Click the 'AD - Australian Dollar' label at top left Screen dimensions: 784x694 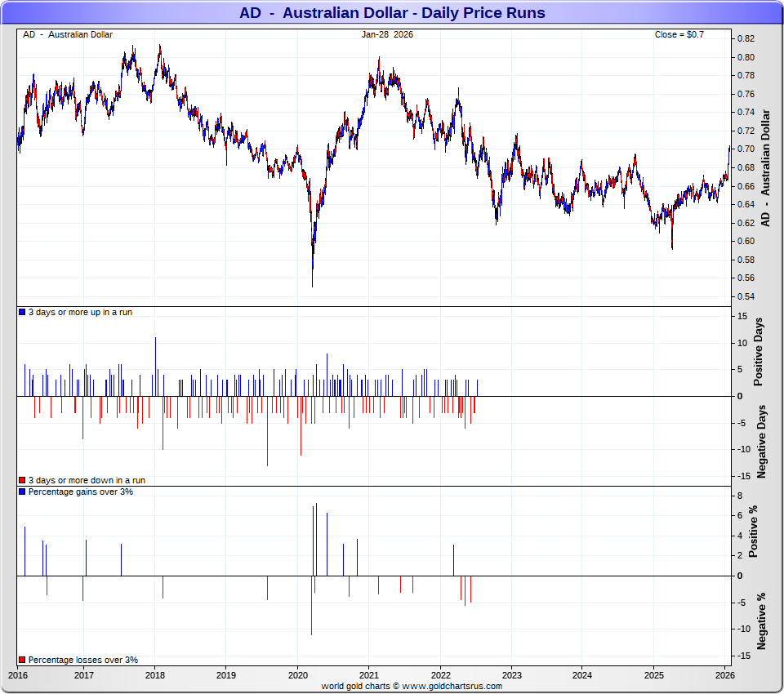point(68,34)
